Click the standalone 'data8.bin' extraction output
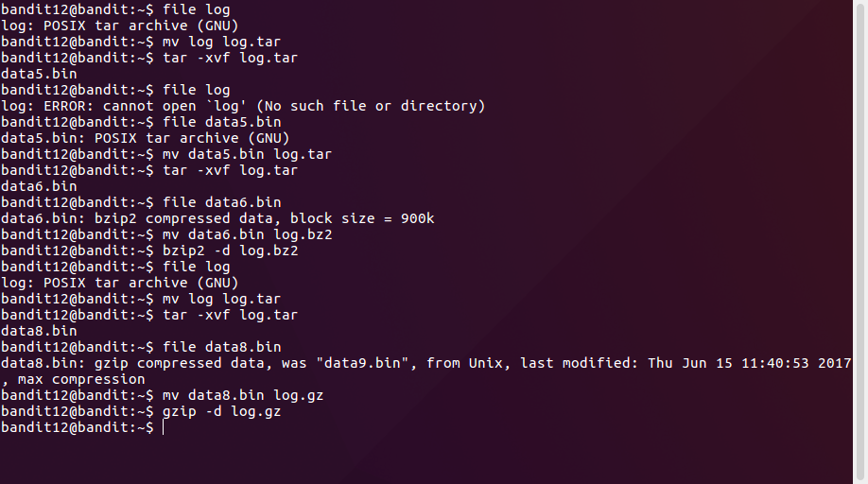868x484 pixels. (x=39, y=332)
